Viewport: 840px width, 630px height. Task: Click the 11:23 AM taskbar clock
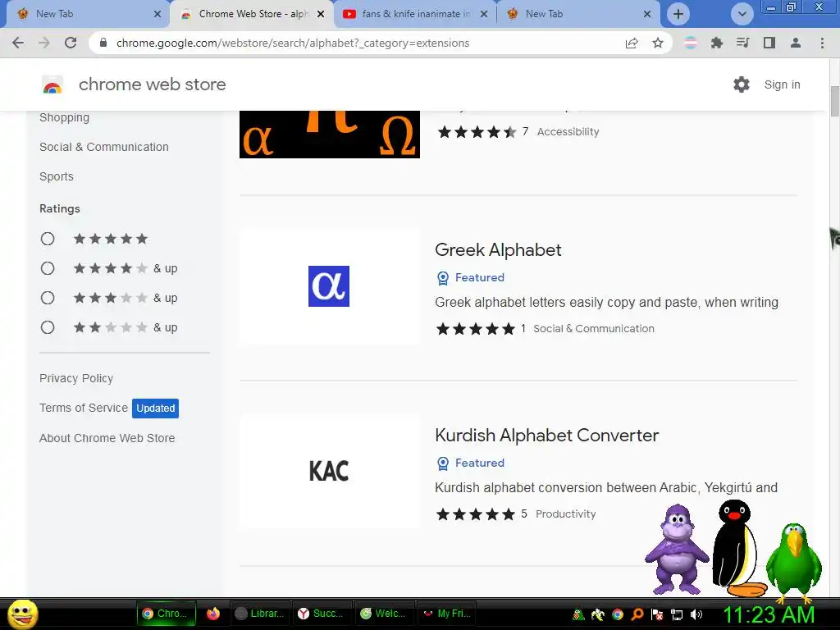(768, 614)
